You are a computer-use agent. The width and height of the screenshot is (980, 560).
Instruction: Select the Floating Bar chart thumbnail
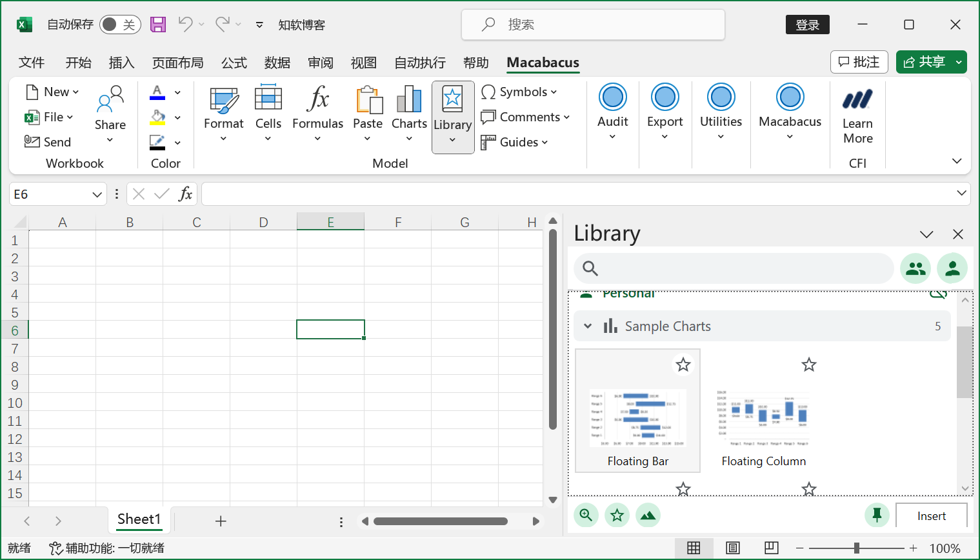pyautogui.click(x=637, y=411)
